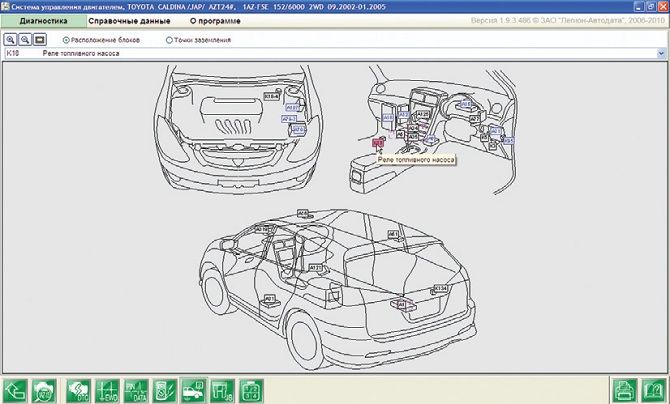
Task: Click 'Реле топливного насоса' in selection field
Action: coord(81,53)
